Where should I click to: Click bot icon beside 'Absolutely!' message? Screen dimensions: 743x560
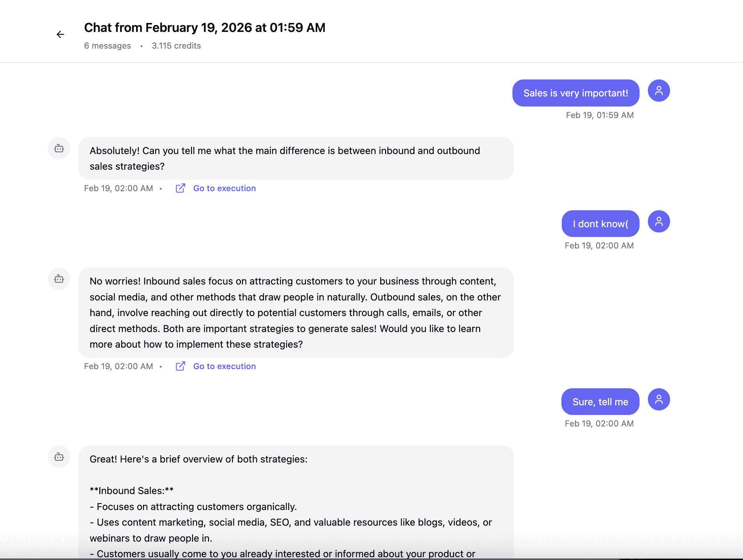click(x=59, y=149)
